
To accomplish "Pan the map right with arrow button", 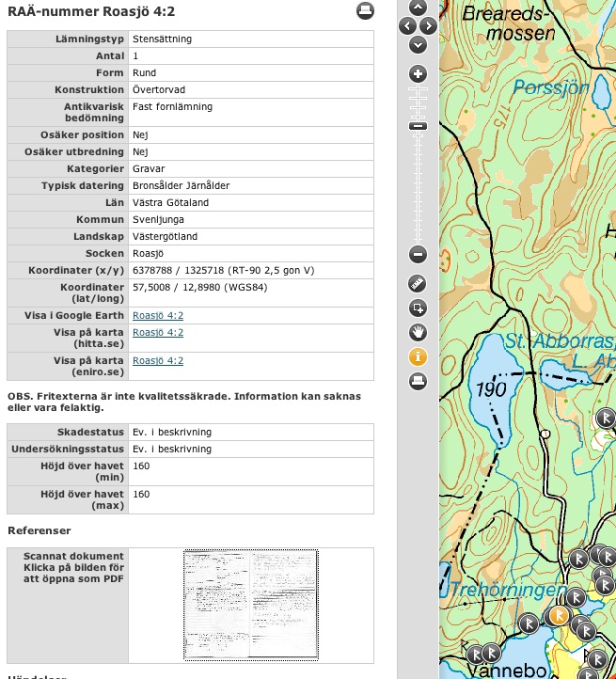I will (x=431, y=26).
